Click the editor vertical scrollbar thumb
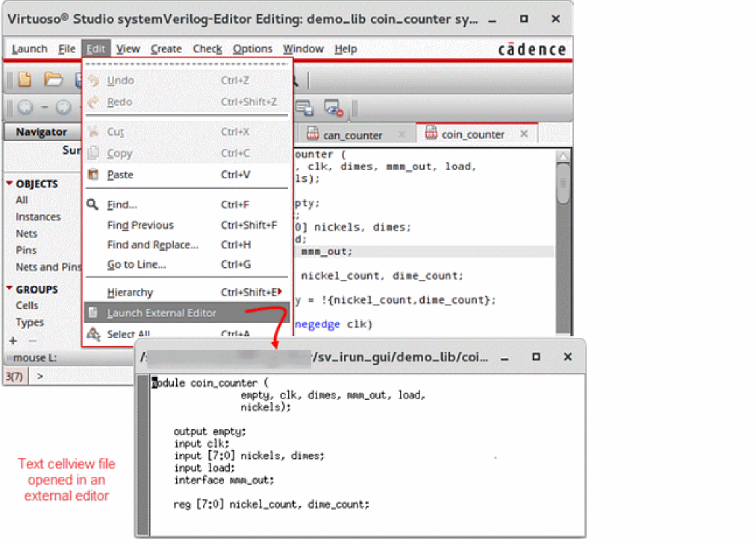Viewport: 756px width, 544px height. tap(563, 184)
